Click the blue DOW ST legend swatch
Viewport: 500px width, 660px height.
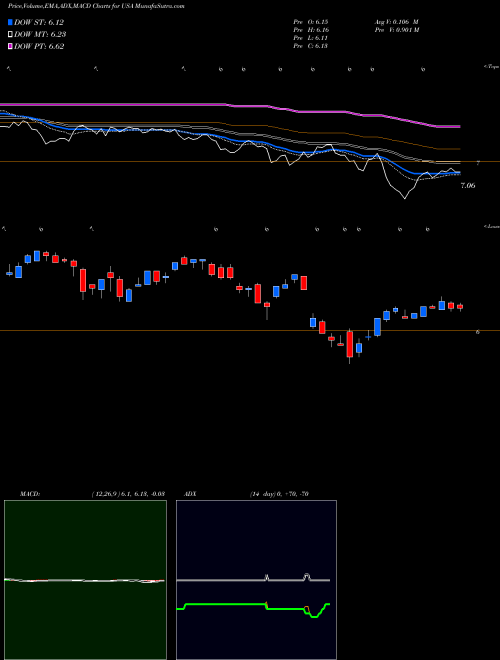(10, 22)
